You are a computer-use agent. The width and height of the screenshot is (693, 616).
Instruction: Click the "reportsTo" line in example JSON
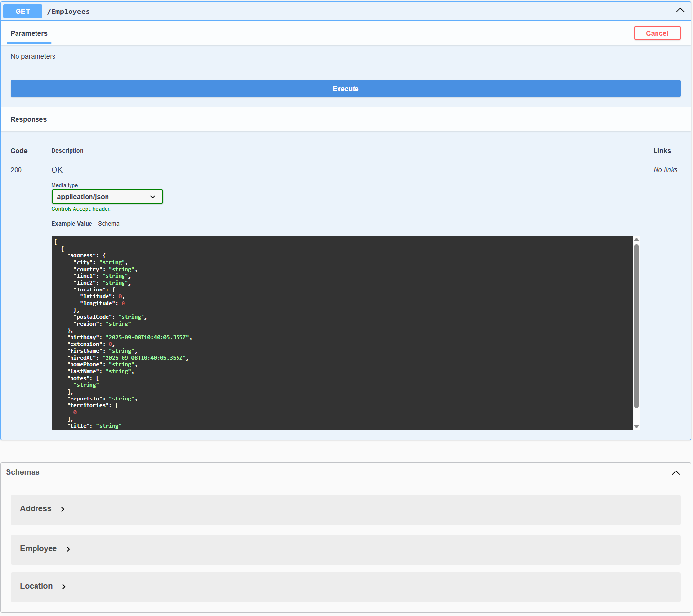coord(102,399)
